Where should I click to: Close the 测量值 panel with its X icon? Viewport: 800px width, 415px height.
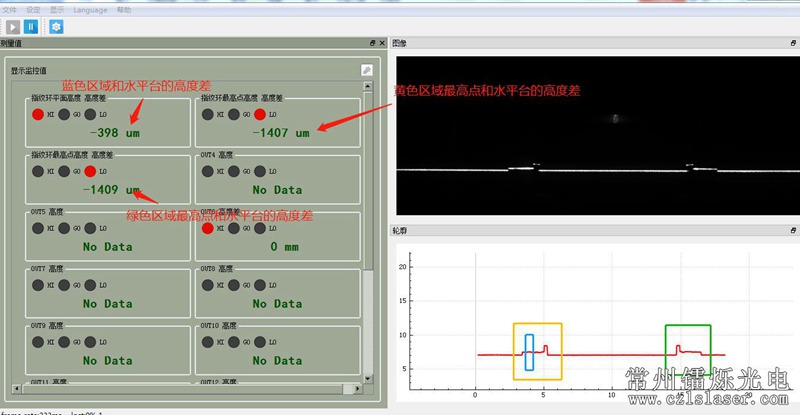click(x=382, y=44)
